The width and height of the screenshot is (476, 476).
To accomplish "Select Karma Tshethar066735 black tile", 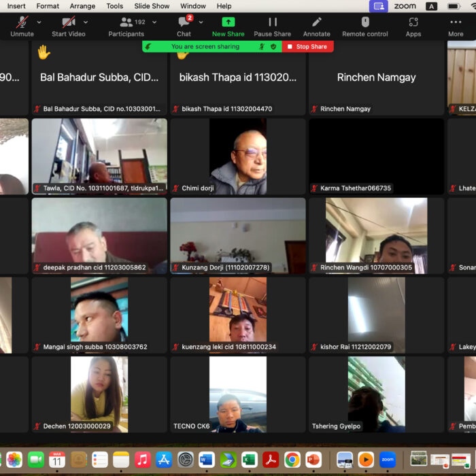I will coord(376,156).
